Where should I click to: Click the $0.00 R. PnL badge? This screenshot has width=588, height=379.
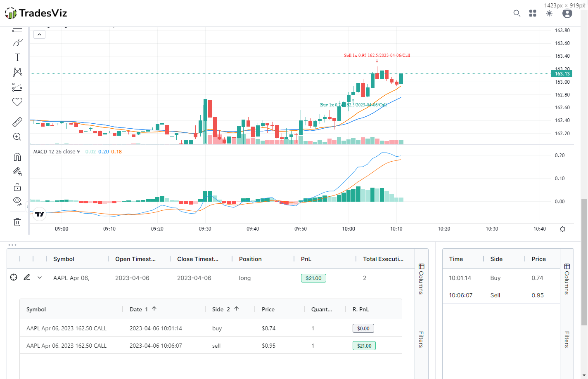(363, 328)
